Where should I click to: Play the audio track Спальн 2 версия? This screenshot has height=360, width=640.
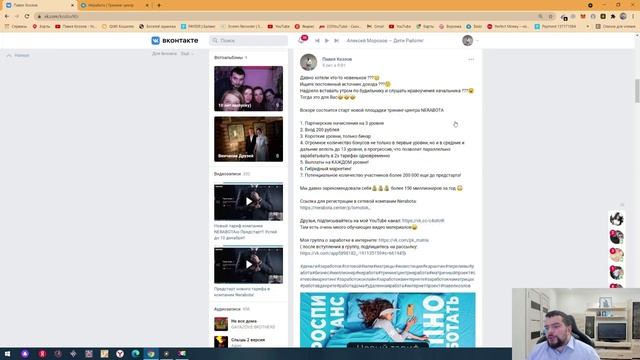coord(248,340)
